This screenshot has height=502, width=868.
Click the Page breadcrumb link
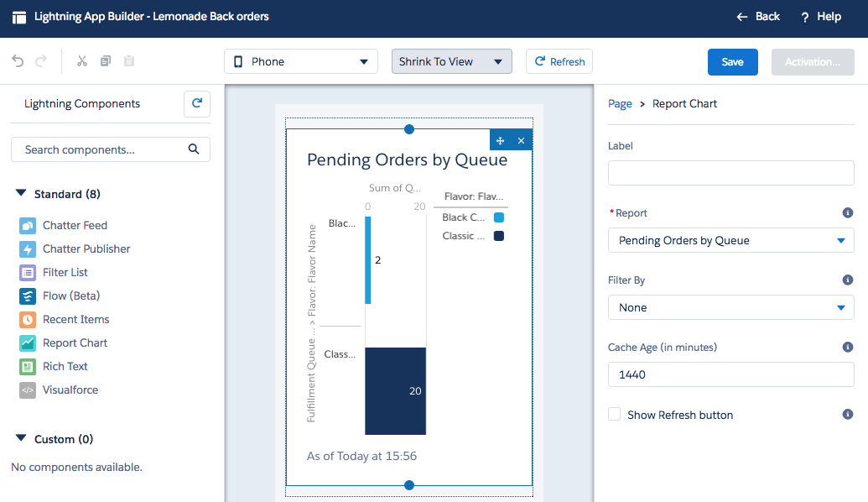tap(620, 103)
